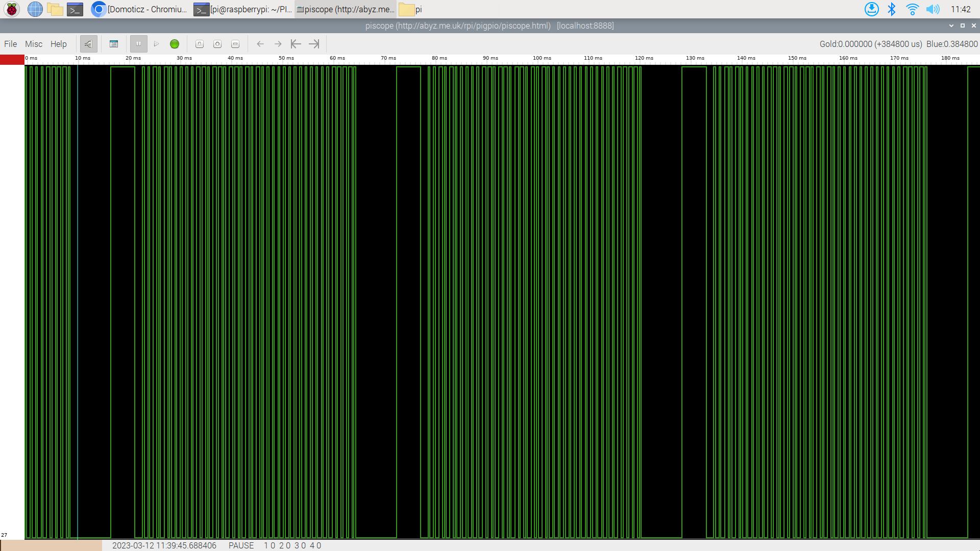Click the Blue:0.384800 marker readout
Image resolution: width=980 pixels, height=551 pixels.
tap(952, 44)
